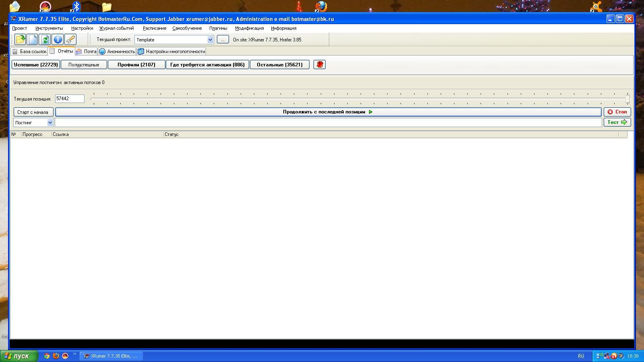The image size is (644, 362).
Task: Click the blue information toolbar icon
Action: 58,39
